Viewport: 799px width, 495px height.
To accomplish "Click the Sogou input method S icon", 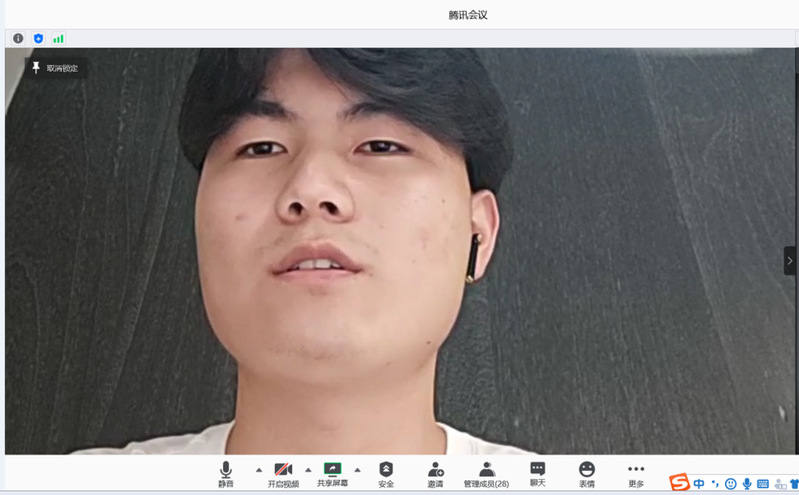I will coord(679,484).
